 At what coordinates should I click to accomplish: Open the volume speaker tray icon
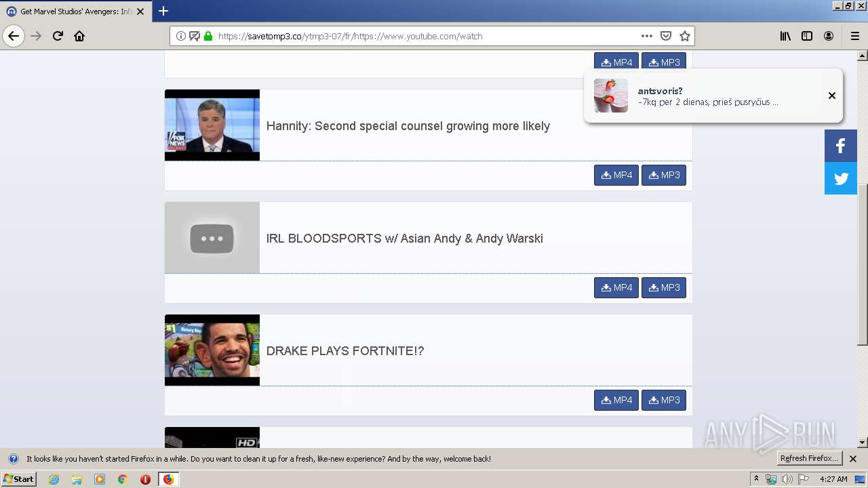(787, 479)
